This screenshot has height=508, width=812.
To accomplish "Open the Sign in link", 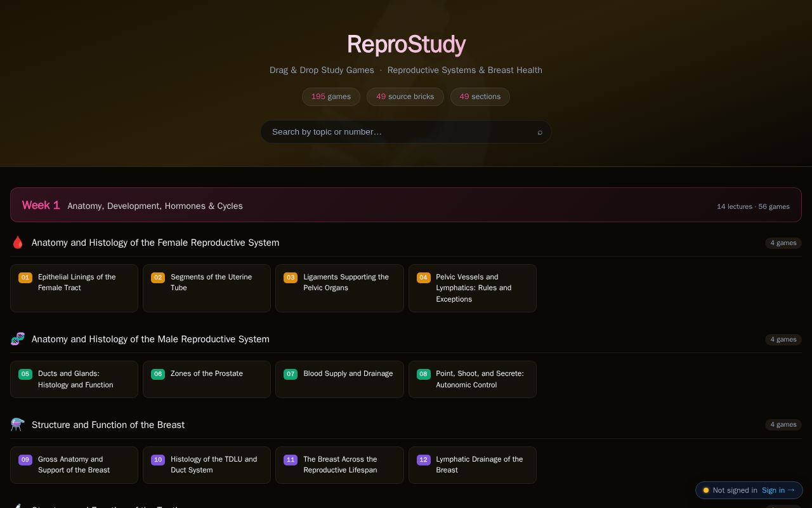I will coord(778,490).
